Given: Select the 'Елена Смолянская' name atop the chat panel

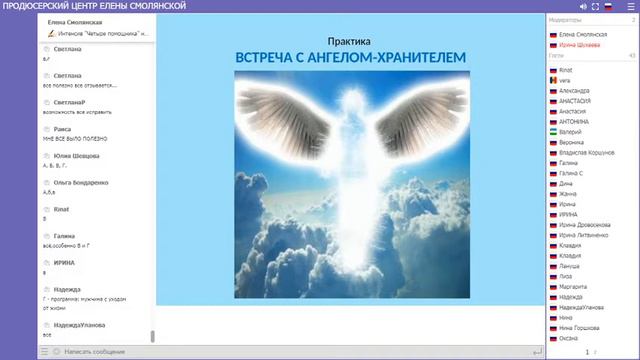Looking at the screenshot, I should [x=75, y=22].
